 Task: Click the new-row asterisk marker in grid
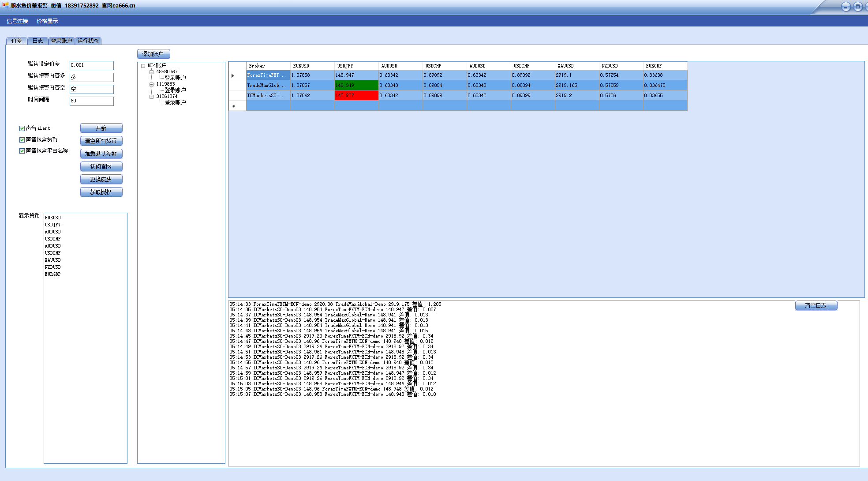click(x=233, y=106)
